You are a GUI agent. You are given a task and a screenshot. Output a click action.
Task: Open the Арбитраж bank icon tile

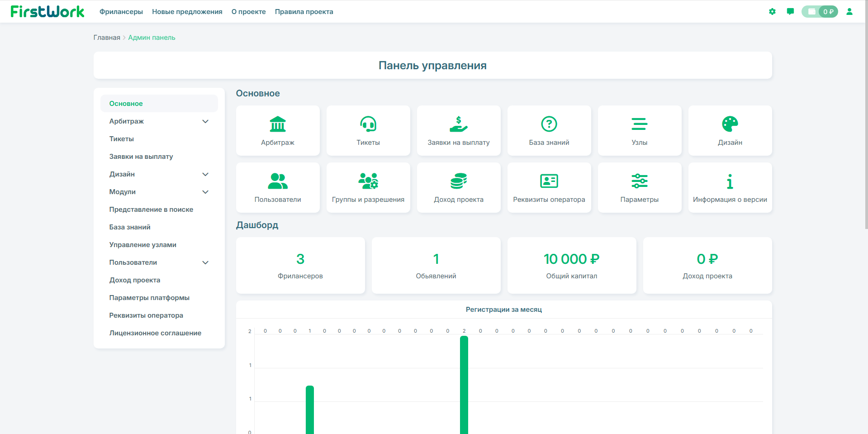[278, 130]
